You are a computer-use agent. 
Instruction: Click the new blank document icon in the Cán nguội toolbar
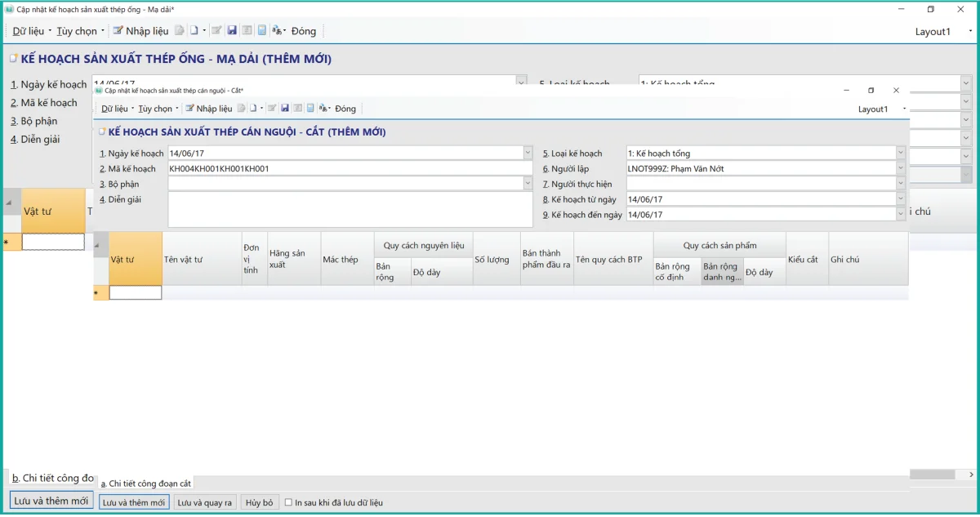pyautogui.click(x=254, y=109)
